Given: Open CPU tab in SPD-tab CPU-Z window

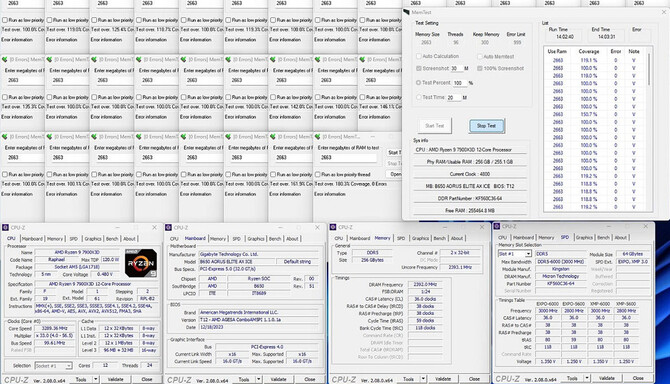Looking at the screenshot, I should 502,237.
